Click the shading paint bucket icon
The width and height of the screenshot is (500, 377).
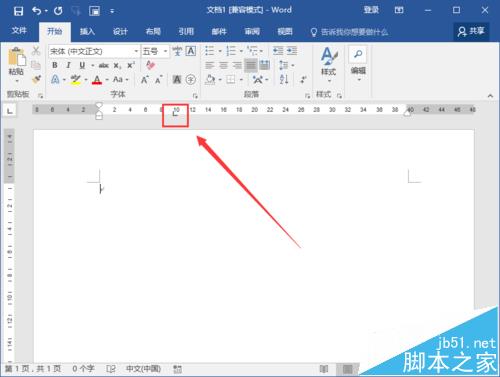(211, 80)
